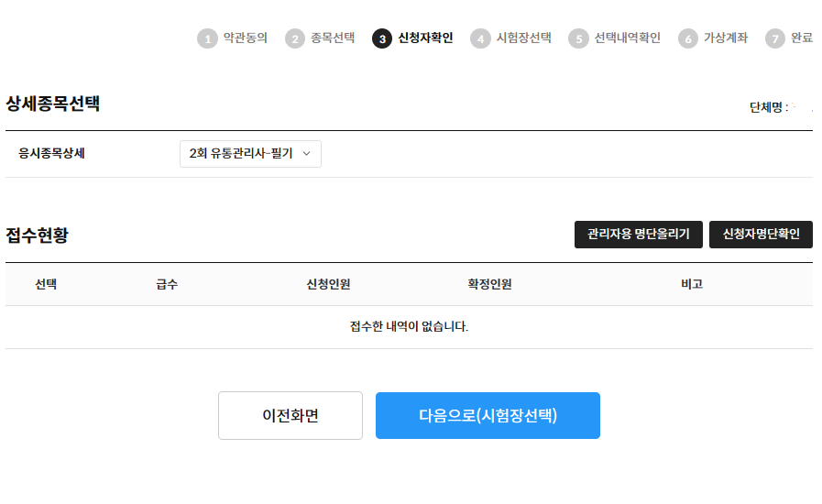Open the 2회 유통관리사-필기 dropdown
Screen dimensions: 822x504
point(250,154)
